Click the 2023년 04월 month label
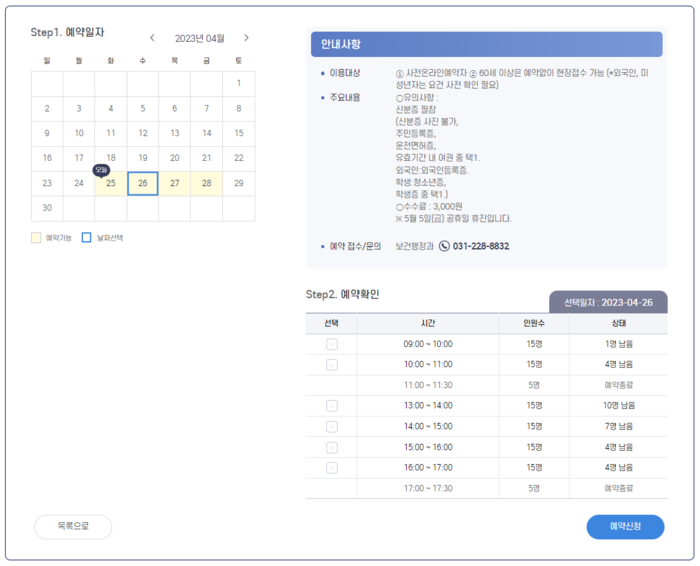The height and width of the screenshot is (566, 700). [200, 38]
